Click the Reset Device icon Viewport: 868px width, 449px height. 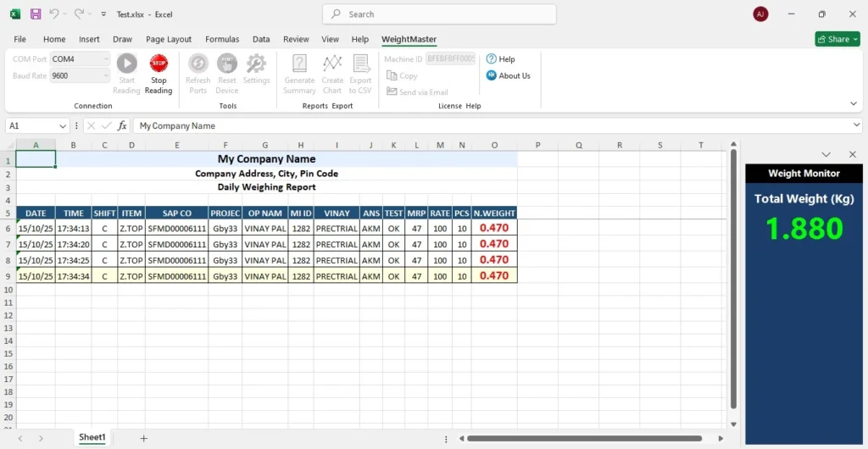coord(226,64)
